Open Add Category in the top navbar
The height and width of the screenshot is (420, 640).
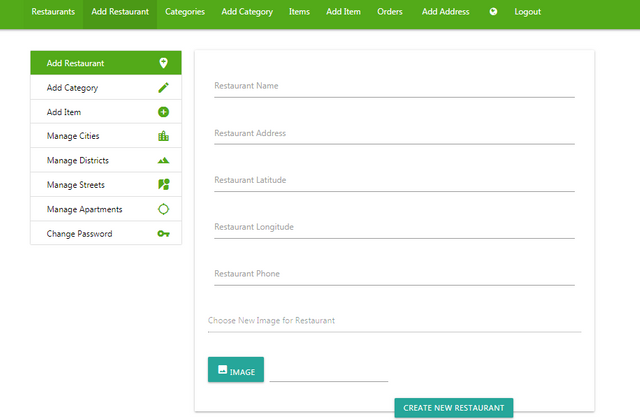pos(247,12)
